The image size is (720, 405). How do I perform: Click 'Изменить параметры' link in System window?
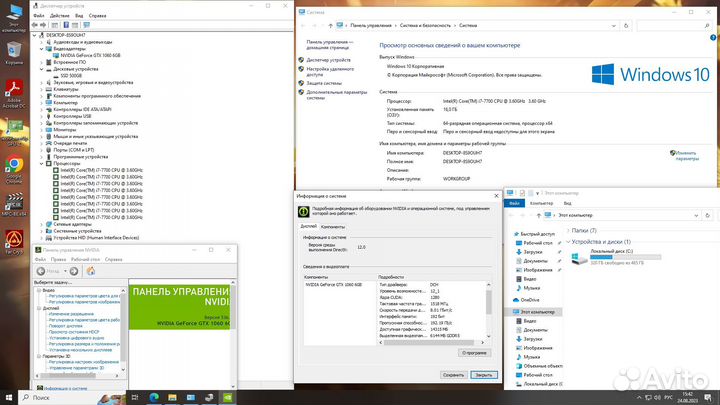tap(687, 156)
